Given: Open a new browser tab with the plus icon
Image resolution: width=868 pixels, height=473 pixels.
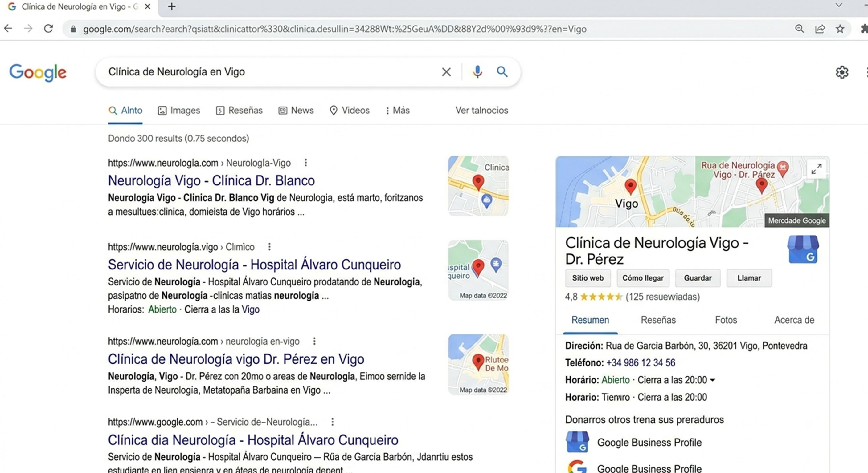Looking at the screenshot, I should pyautogui.click(x=171, y=6).
